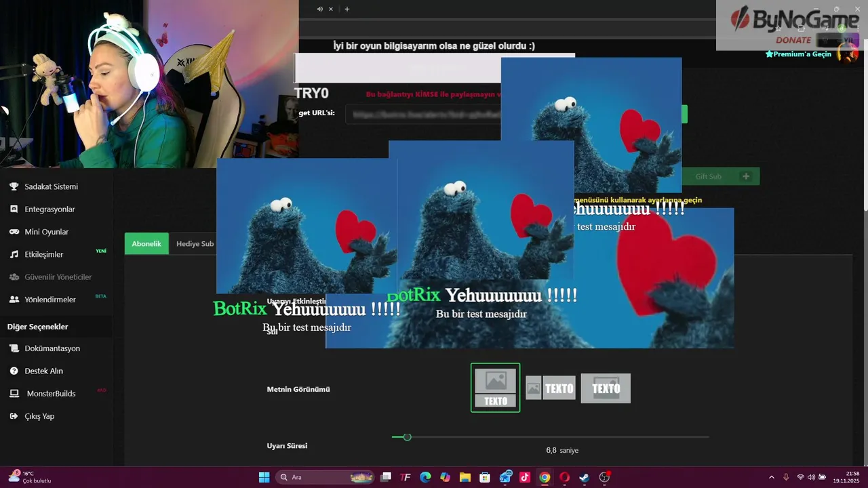Switch to Google Chrome in the taskbar

pyautogui.click(x=545, y=477)
